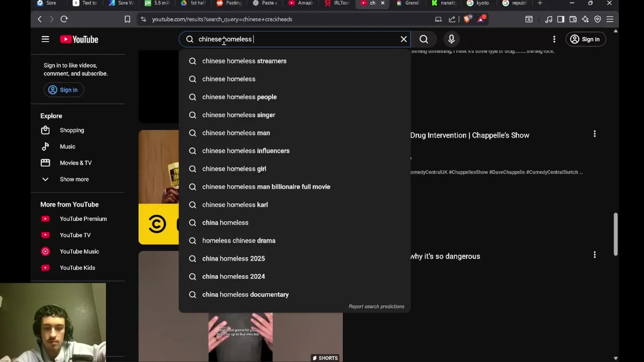Sign in from the top-right button
The height and width of the screenshot is (362, 644).
coord(586,39)
